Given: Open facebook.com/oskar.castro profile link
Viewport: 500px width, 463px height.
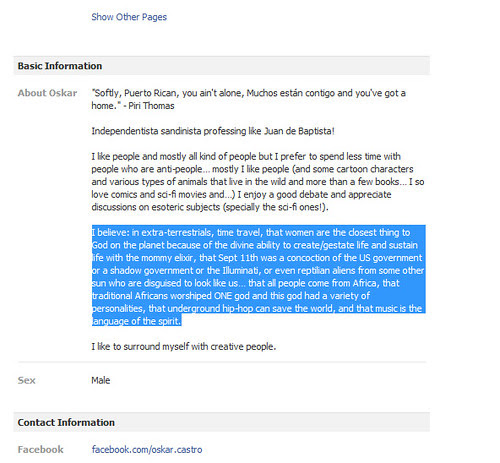Looking at the screenshot, I should [x=147, y=449].
